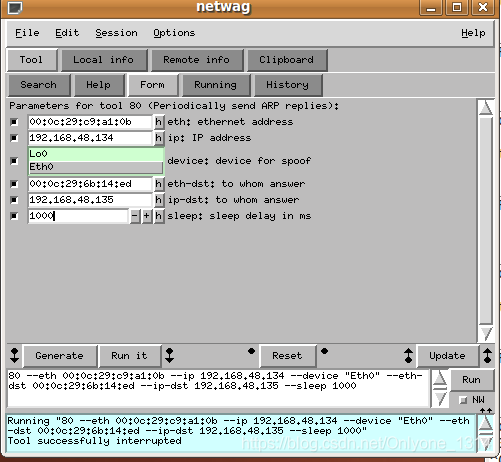Click the dot marker left of Reset
The height and width of the screenshot is (462, 501).
click(x=252, y=351)
